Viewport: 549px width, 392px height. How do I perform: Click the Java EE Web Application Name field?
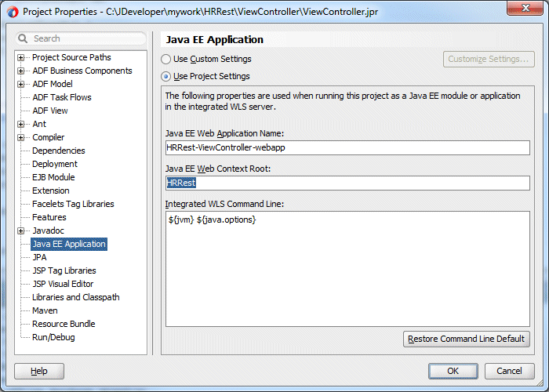point(347,147)
